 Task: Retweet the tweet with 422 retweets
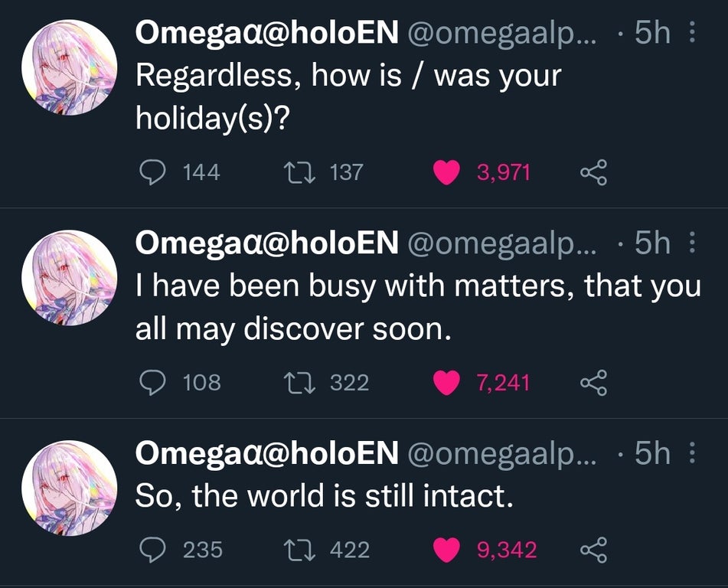[x=300, y=550]
